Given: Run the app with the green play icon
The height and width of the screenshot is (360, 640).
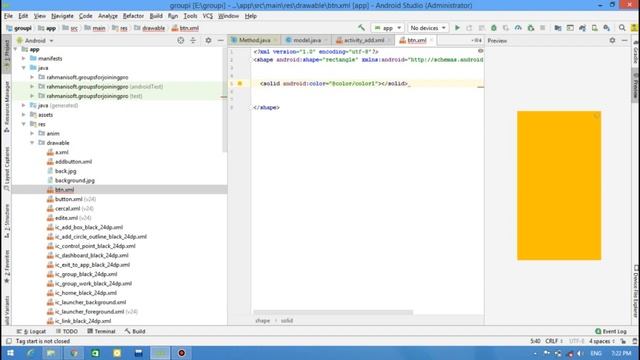Looking at the screenshot, I should tap(457, 28).
